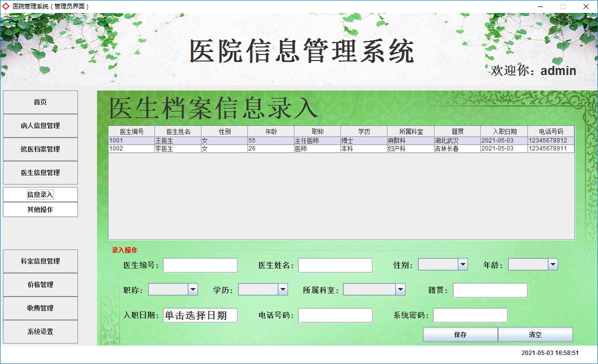The image size is (598, 364).
Task: Open 就医档案管理 in the sidebar
Action: [40, 149]
